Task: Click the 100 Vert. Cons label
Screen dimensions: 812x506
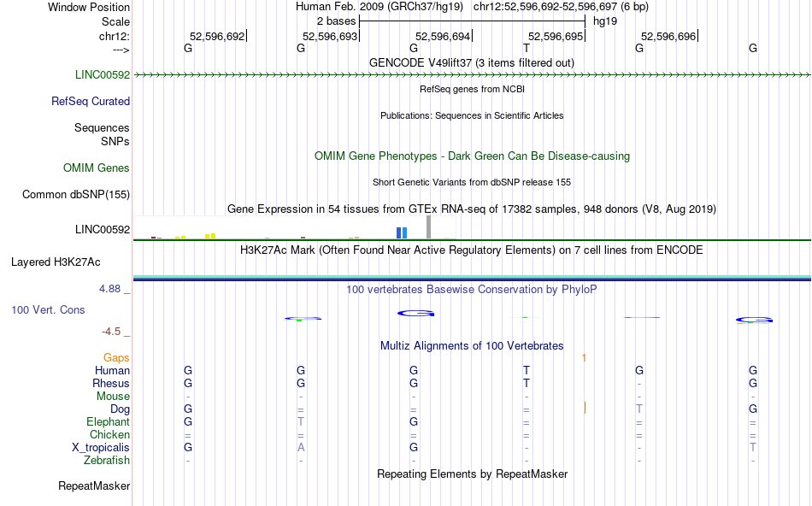Action: click(48, 309)
